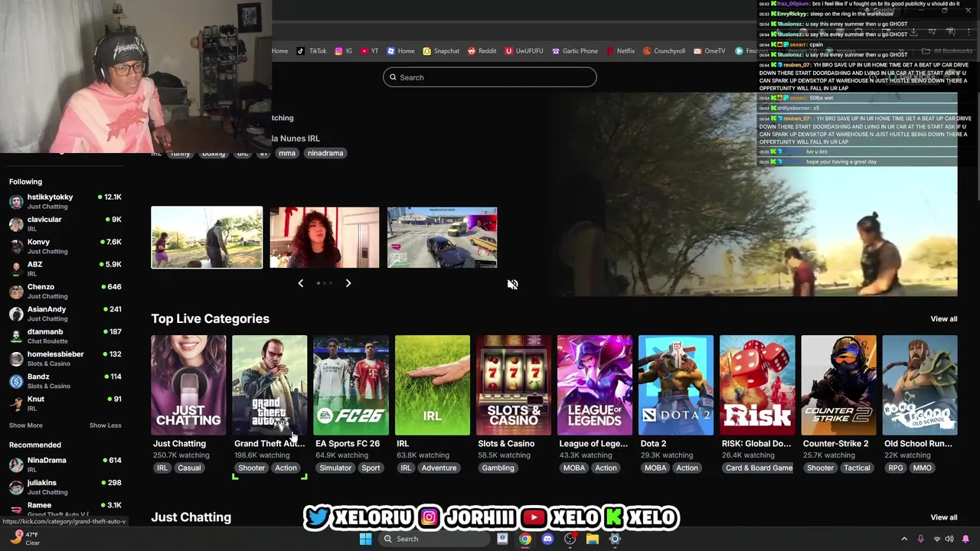The height and width of the screenshot is (551, 980).
Task: Open the League of Legends category card
Action: 595,385
